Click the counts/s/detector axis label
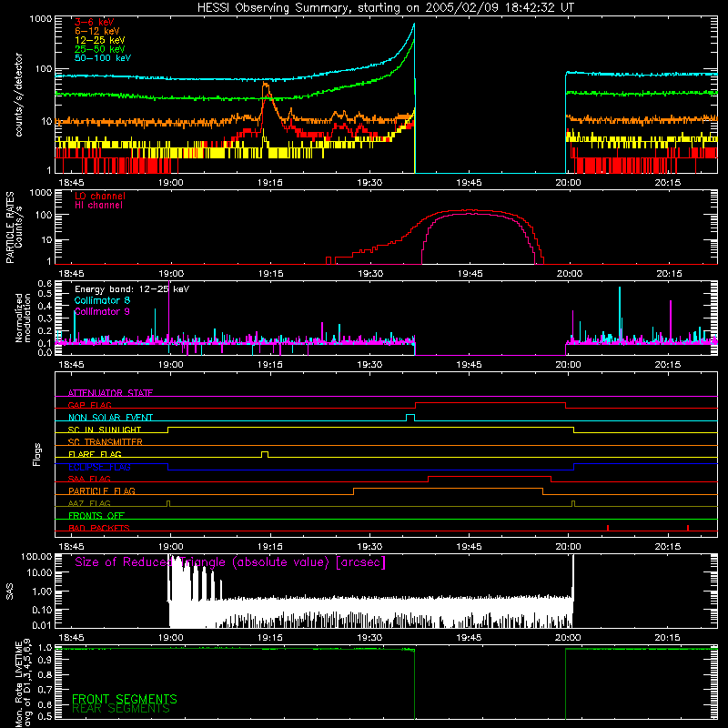The width and height of the screenshot is (728, 728). click(x=19, y=95)
